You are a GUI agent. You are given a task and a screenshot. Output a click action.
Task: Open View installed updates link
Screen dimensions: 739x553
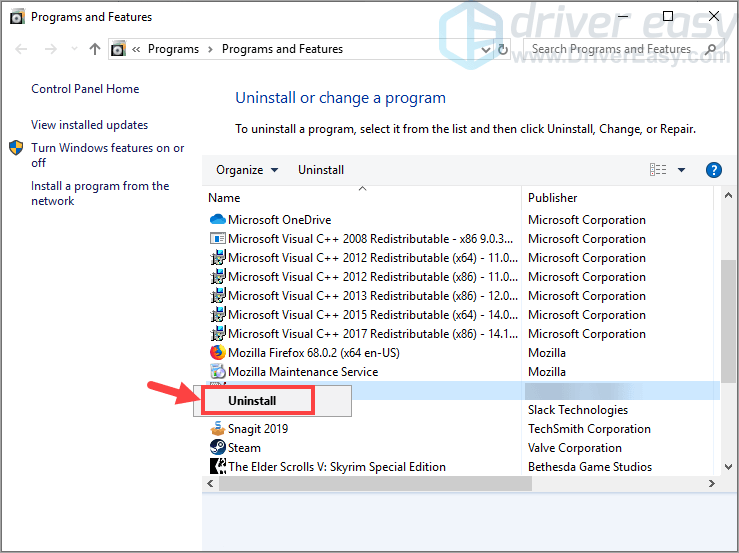pos(90,125)
